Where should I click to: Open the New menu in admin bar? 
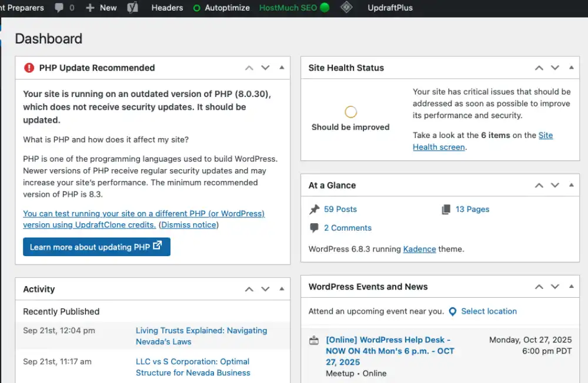click(x=101, y=8)
